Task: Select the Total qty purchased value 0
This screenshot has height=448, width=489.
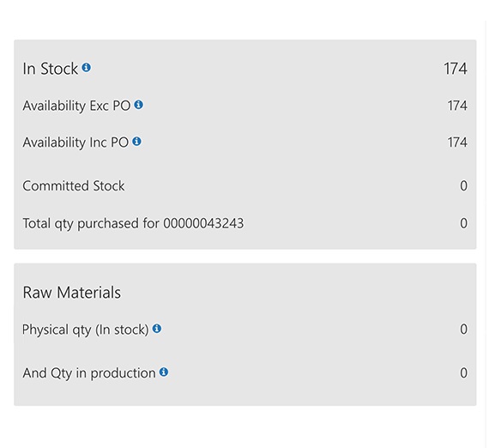Action: pyautogui.click(x=464, y=223)
